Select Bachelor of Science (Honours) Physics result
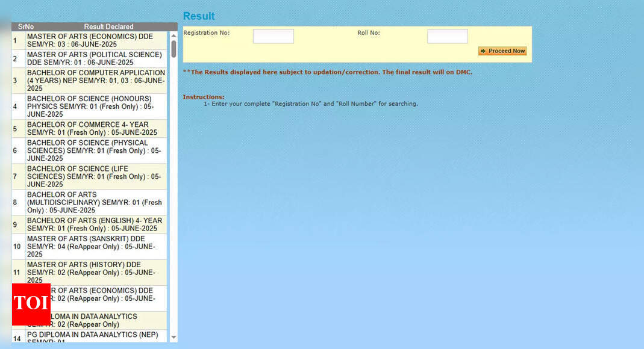The height and width of the screenshot is (349, 644). point(90,107)
